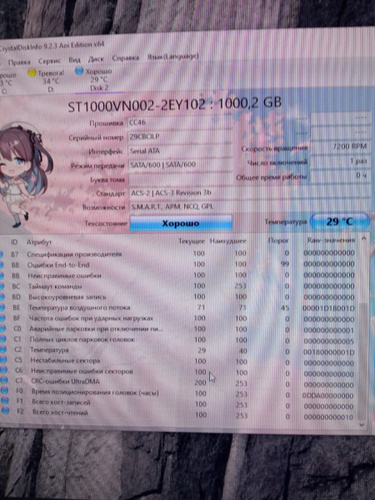
Task: Open the Сервис menu
Action: point(49,61)
